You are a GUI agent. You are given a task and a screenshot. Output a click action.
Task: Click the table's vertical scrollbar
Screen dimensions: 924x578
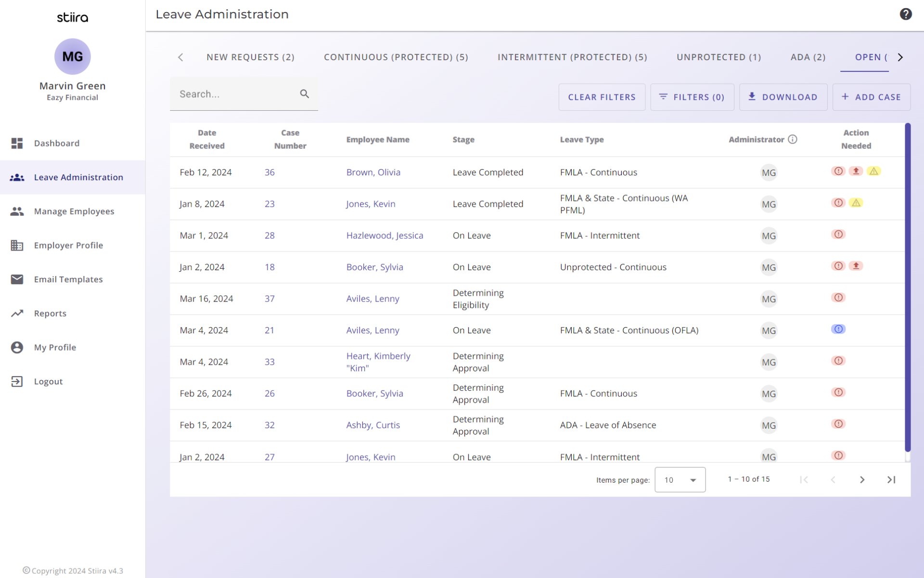pos(907,289)
